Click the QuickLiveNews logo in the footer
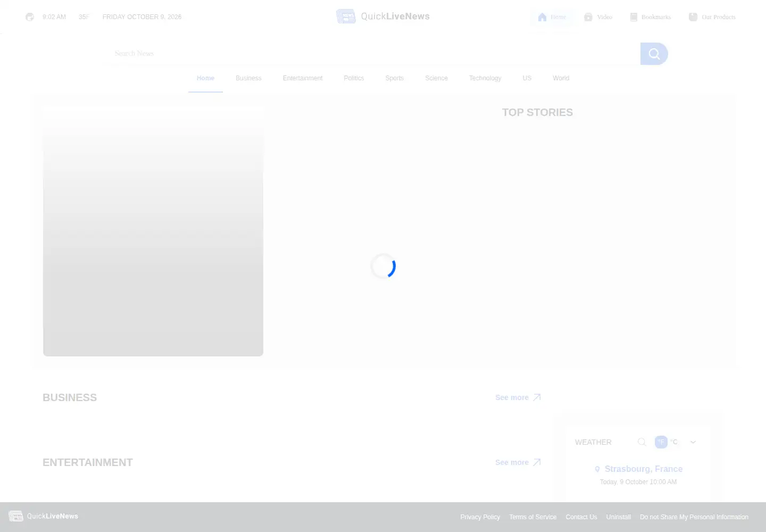Viewport: 766px width, 532px height. click(44, 516)
